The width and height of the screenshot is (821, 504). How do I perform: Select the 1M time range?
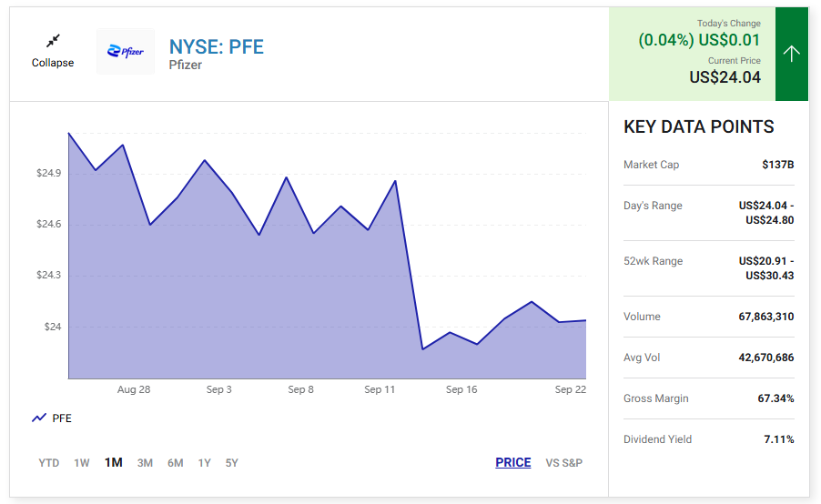114,463
